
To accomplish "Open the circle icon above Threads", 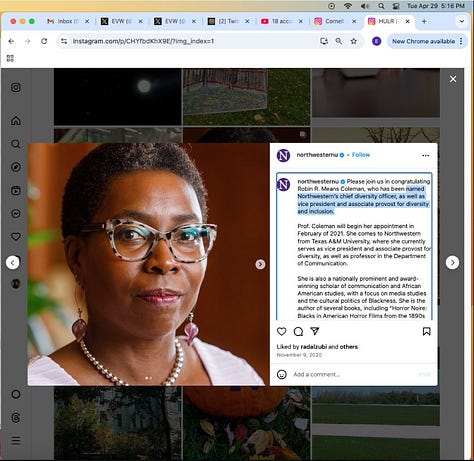I will click(x=16, y=394).
